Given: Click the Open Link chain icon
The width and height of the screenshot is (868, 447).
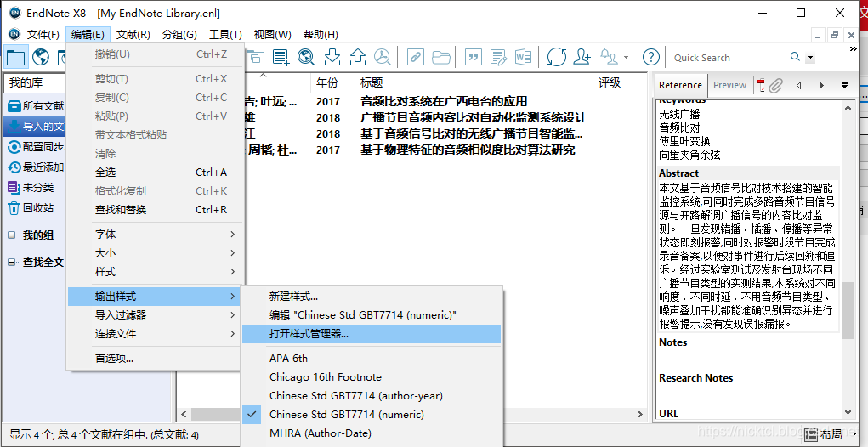Looking at the screenshot, I should click(415, 57).
